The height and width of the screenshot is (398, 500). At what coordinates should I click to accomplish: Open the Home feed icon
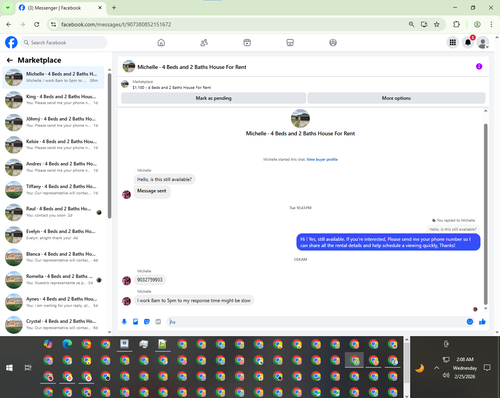pyautogui.click(x=161, y=43)
